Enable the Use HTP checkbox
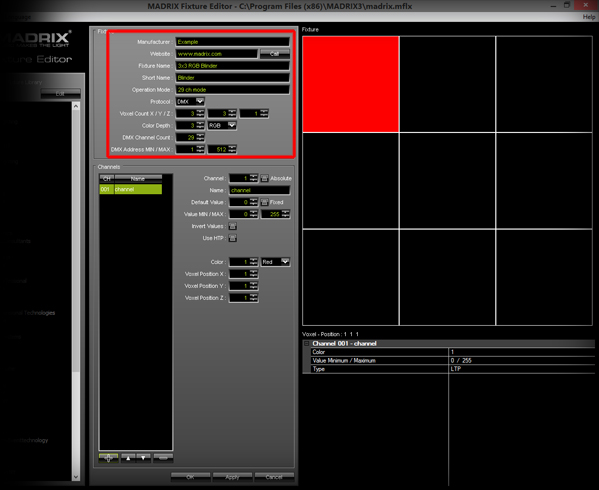Image resolution: width=599 pixels, height=490 pixels. point(232,238)
